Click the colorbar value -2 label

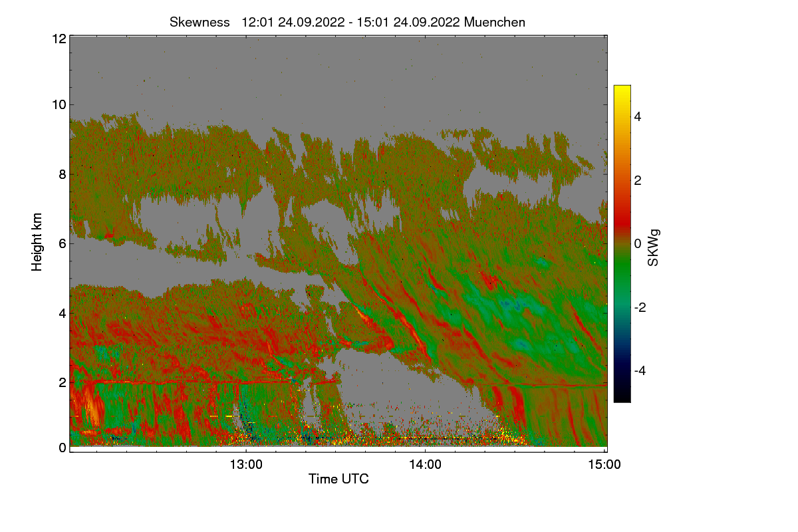click(640, 307)
